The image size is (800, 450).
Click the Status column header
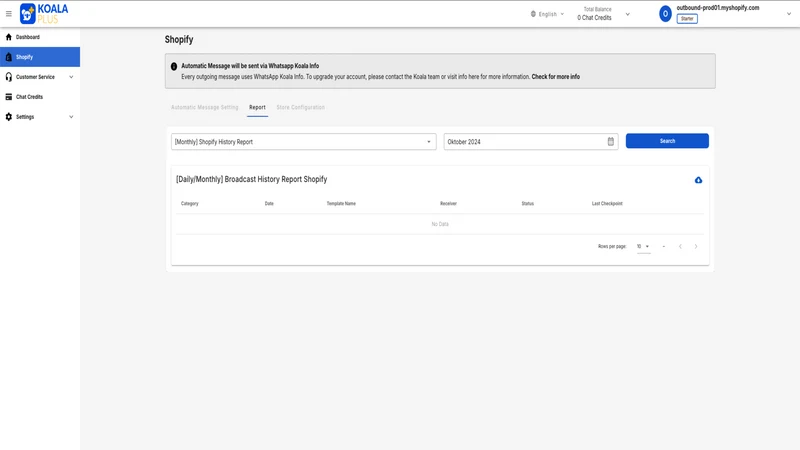click(528, 204)
